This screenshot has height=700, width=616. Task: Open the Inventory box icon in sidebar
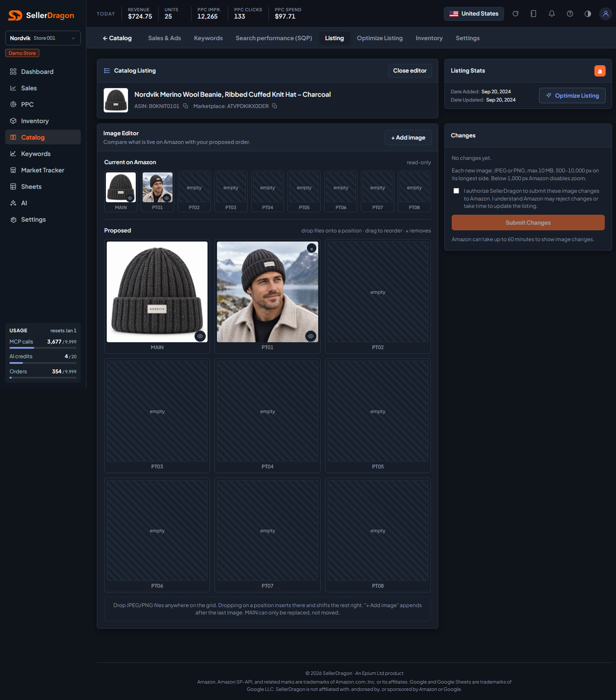coord(13,121)
